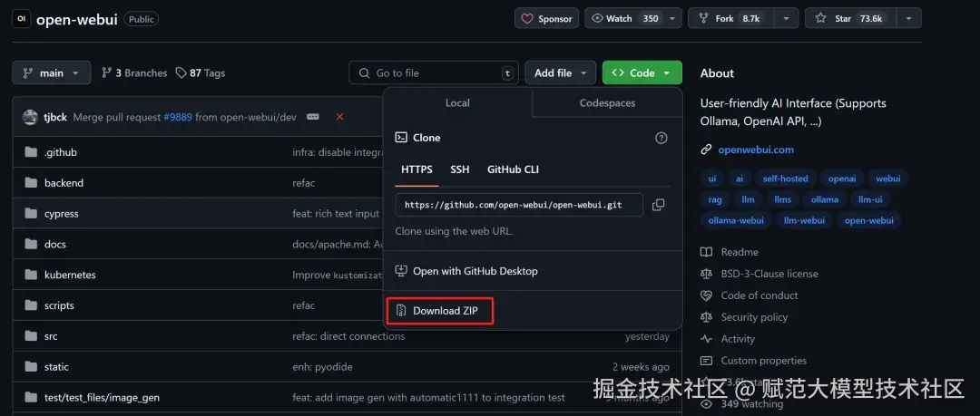Click the Readme book icon
980x416 pixels.
pos(706,252)
